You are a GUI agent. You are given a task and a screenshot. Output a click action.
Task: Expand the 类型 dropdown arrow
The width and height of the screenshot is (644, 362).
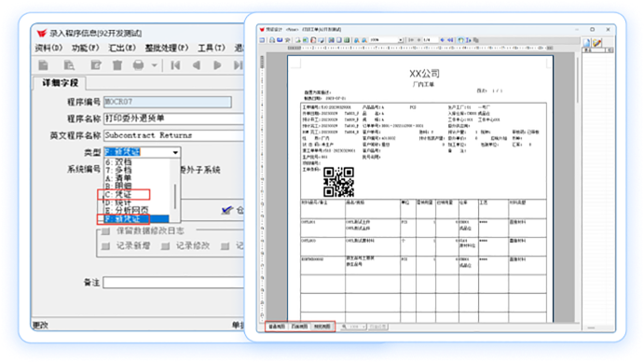coord(175,153)
